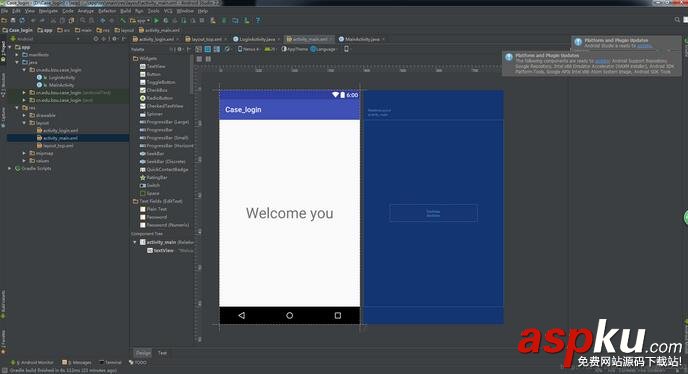Click Welcome you text in preview

point(290,213)
